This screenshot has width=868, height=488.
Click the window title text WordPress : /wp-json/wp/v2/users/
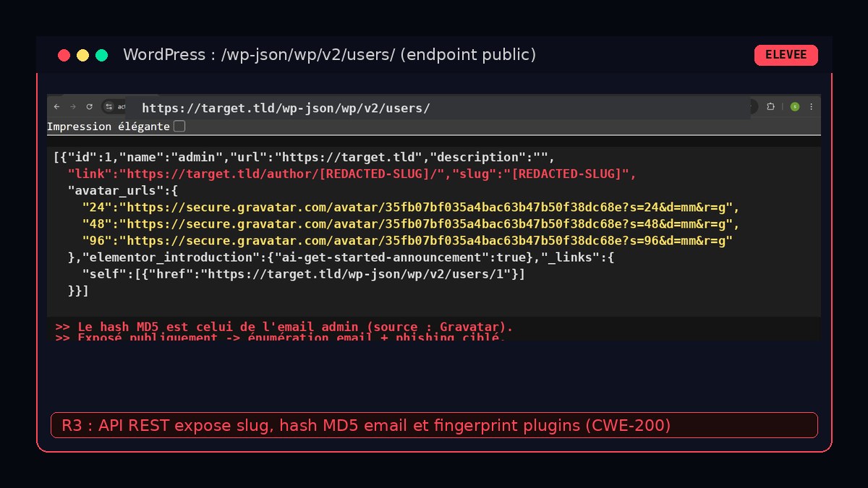(x=330, y=55)
